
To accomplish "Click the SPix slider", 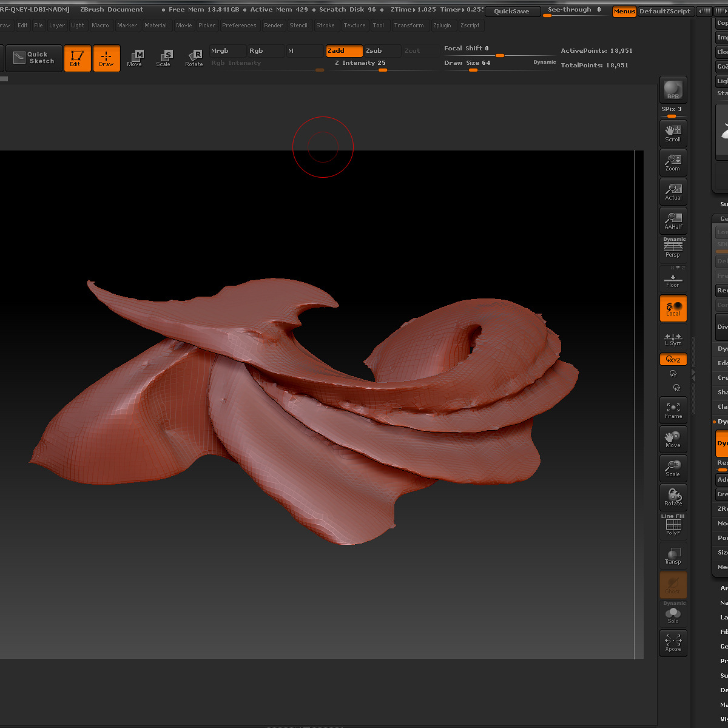I will (673, 112).
